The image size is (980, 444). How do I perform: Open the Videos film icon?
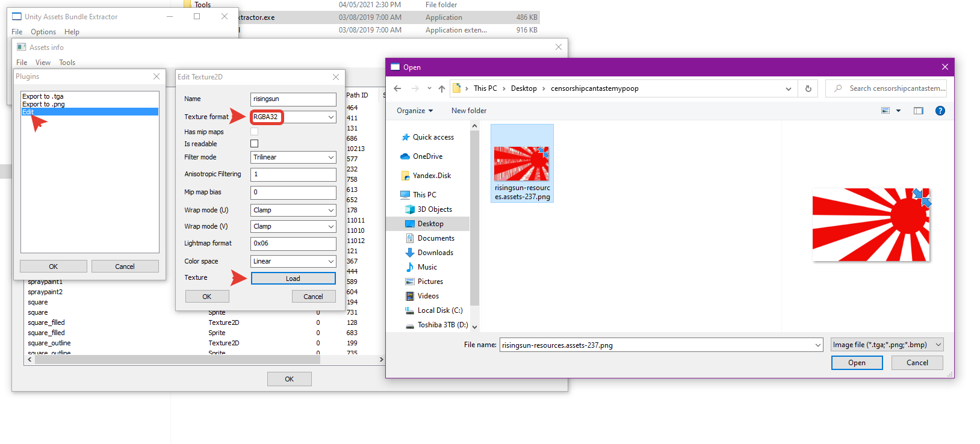pos(410,296)
